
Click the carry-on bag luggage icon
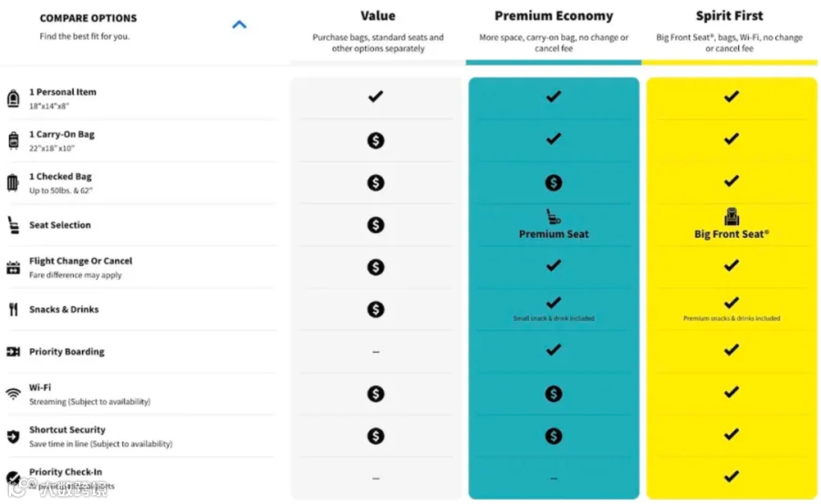point(13,140)
